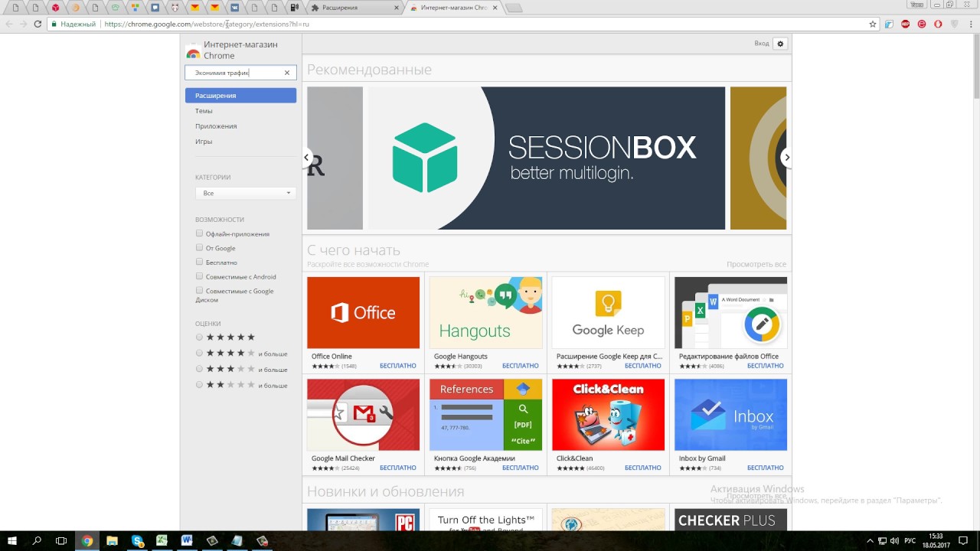Enable the Офлайн-приложения checkbox
This screenshot has width=980, height=551.
200,233
